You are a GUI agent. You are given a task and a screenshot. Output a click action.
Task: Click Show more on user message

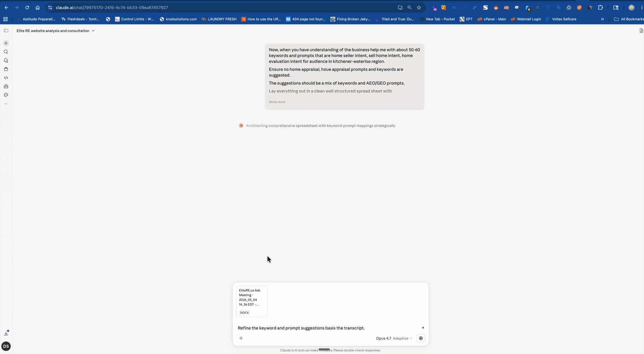pyautogui.click(x=277, y=102)
